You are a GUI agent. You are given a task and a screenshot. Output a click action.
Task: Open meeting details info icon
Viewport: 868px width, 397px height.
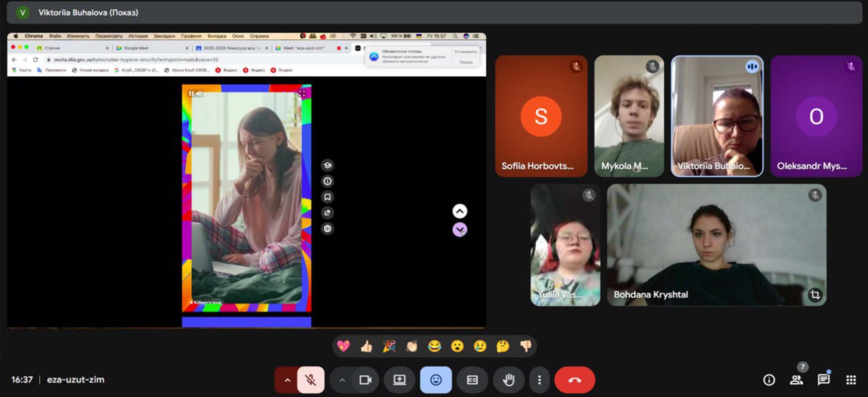pyautogui.click(x=769, y=380)
